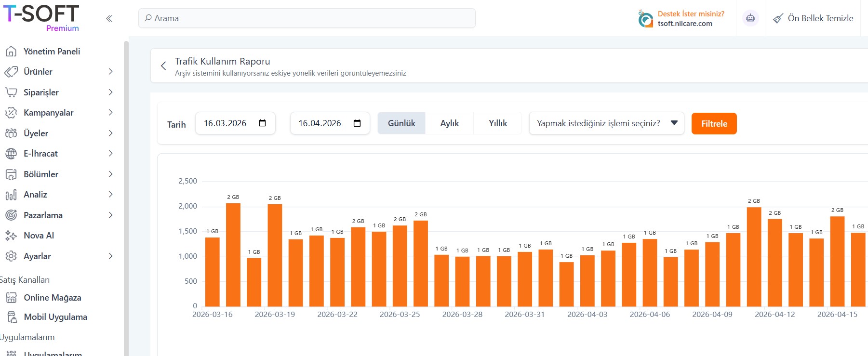Open 'Yapmak istediğiniz işlemi seçiniz?' dropdown
Image resolution: width=868 pixels, height=356 pixels.
(x=606, y=123)
